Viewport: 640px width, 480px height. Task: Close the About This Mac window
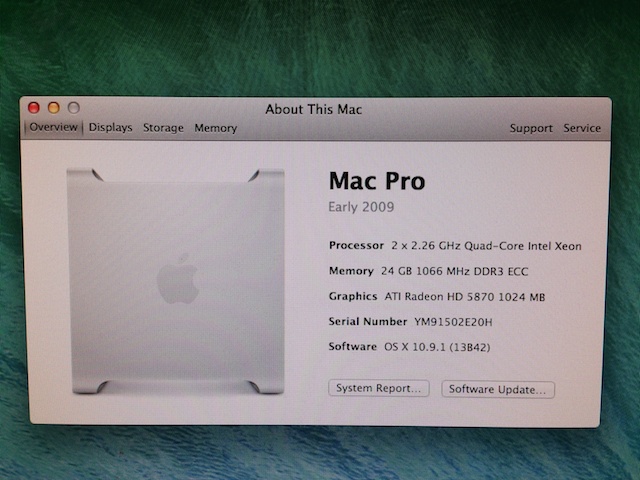pos(33,108)
